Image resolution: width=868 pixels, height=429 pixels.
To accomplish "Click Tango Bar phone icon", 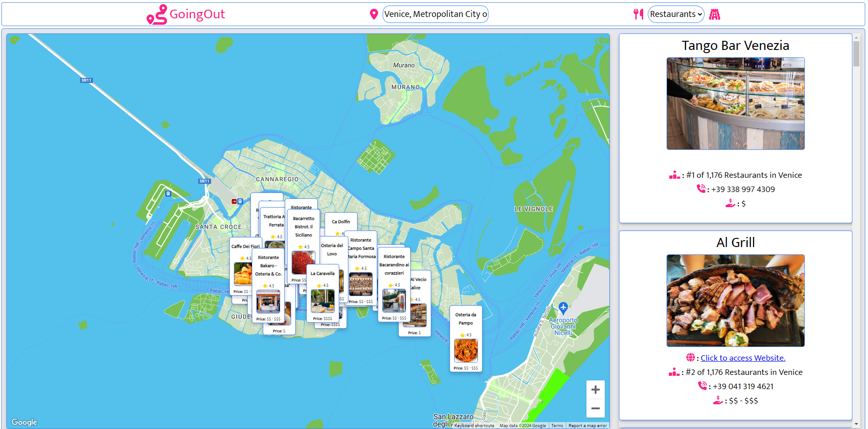I will point(701,188).
